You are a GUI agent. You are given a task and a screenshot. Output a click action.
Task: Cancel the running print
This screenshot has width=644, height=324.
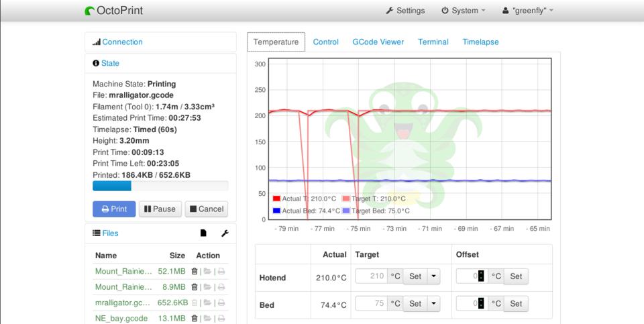point(206,209)
